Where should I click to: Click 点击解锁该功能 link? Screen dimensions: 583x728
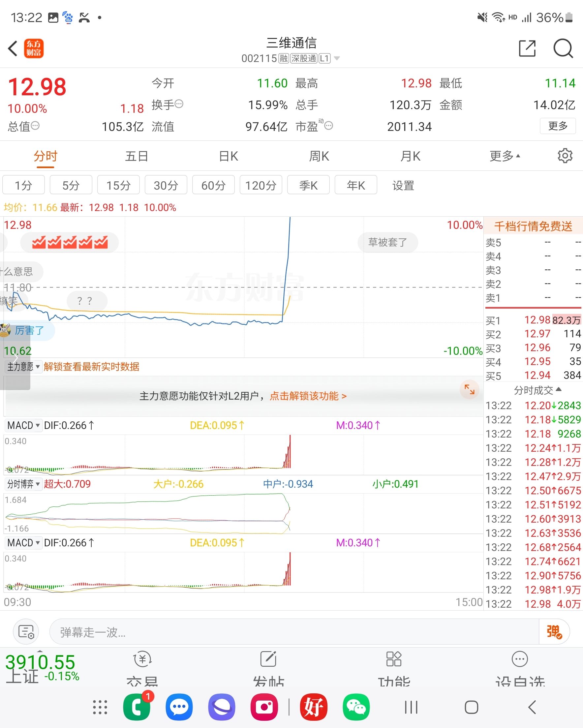pos(308,396)
